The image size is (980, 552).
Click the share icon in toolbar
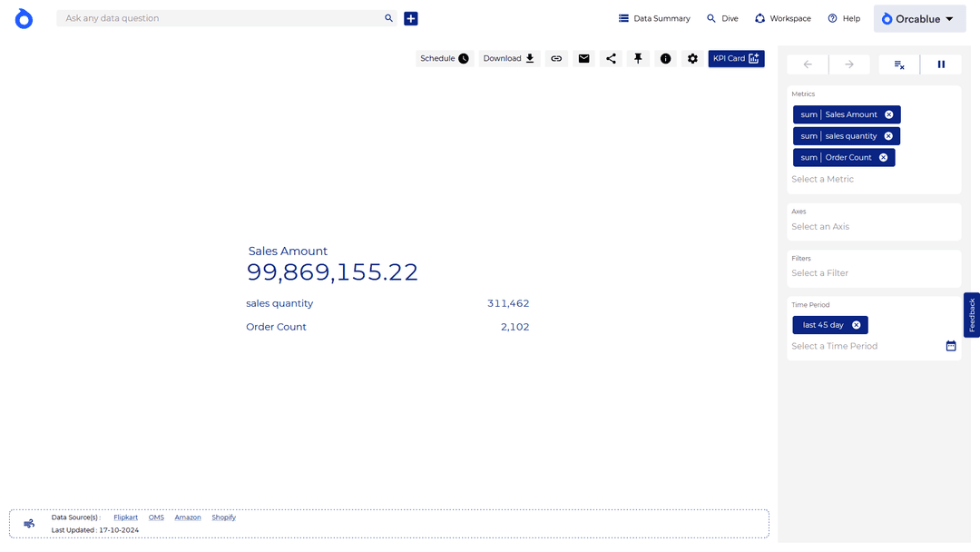(611, 58)
